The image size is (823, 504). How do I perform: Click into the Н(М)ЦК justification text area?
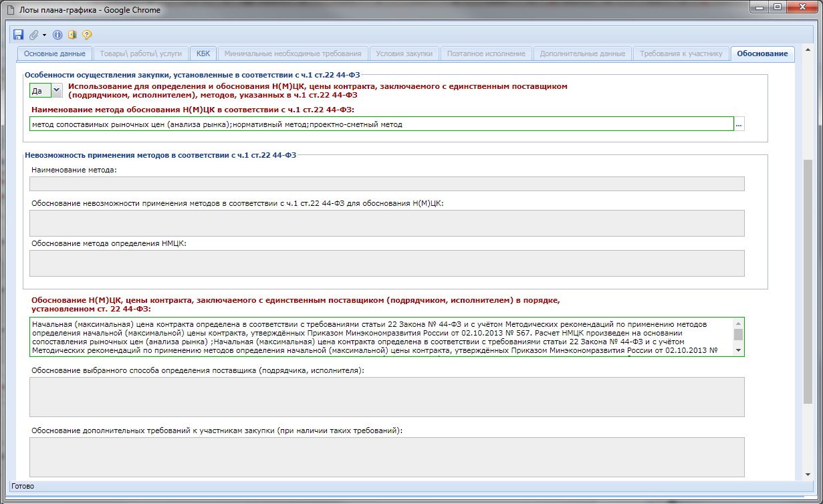click(381, 337)
